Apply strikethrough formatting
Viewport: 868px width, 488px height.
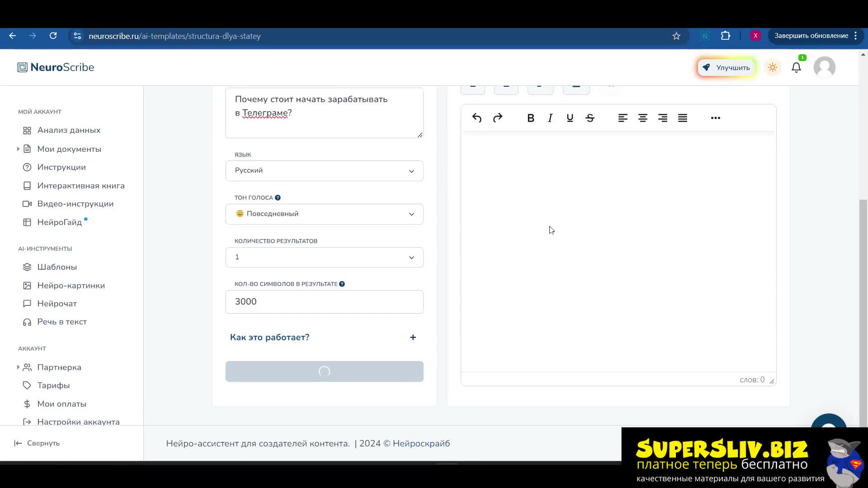tap(590, 118)
